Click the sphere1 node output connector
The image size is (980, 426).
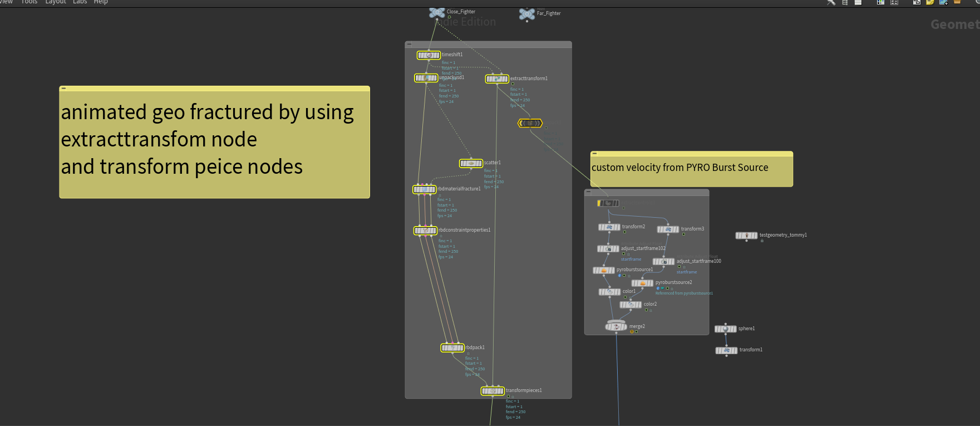point(726,335)
